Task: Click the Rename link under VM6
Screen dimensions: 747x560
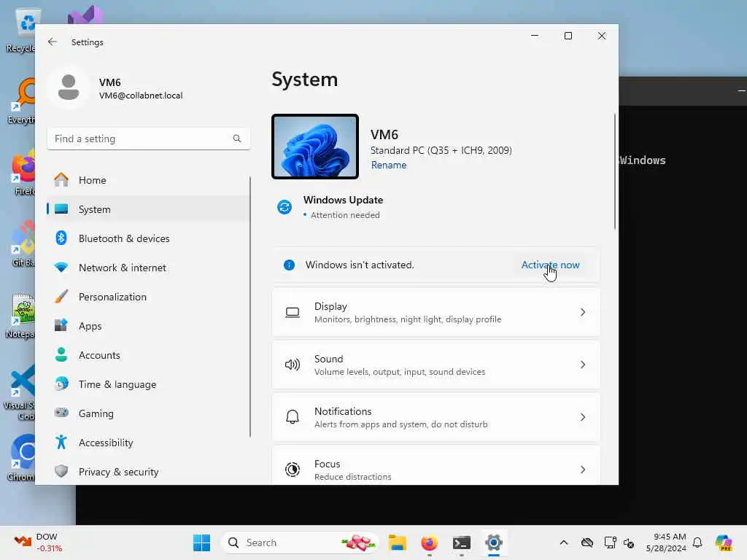Action: pyautogui.click(x=389, y=165)
